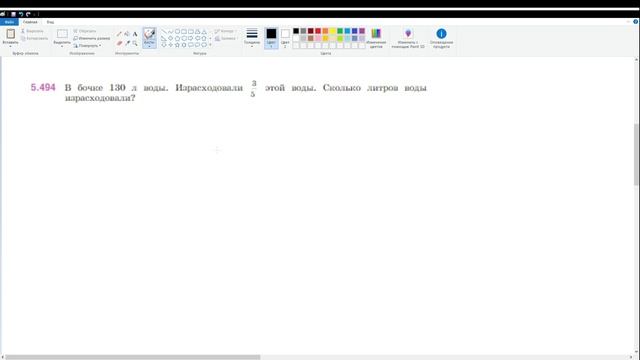This screenshot has width=640, height=360.
Task: Switch to the View (Вид) tab
Action: [x=50, y=22]
